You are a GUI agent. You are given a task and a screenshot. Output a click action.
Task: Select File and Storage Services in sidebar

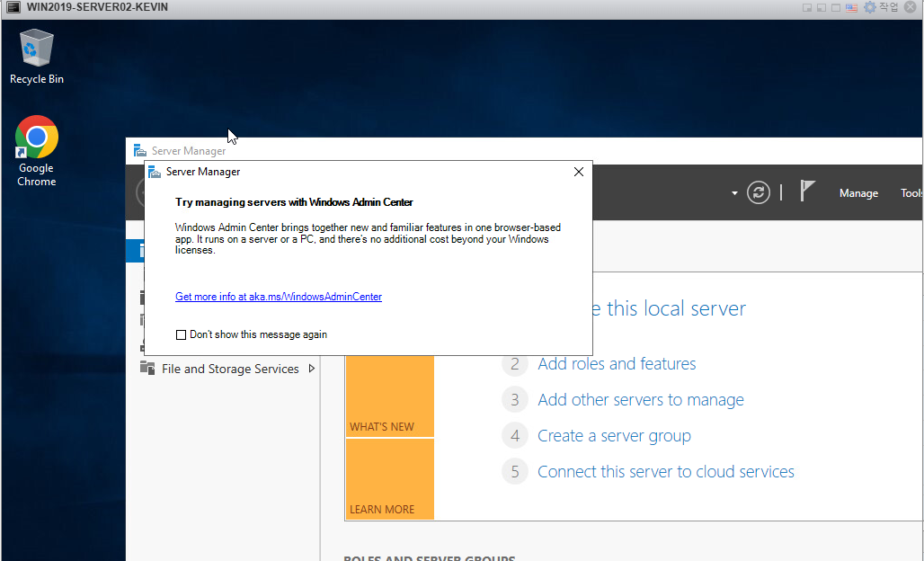(x=230, y=369)
